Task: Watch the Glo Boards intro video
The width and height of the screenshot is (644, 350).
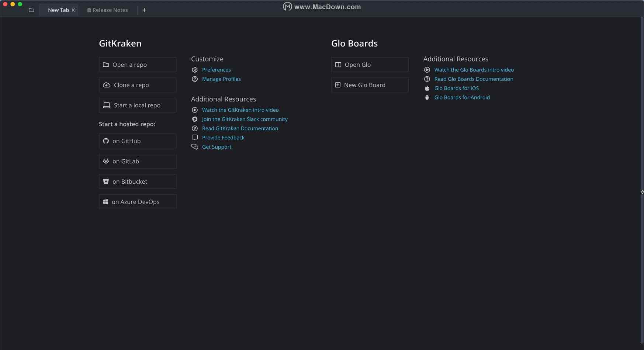Action: pos(474,70)
